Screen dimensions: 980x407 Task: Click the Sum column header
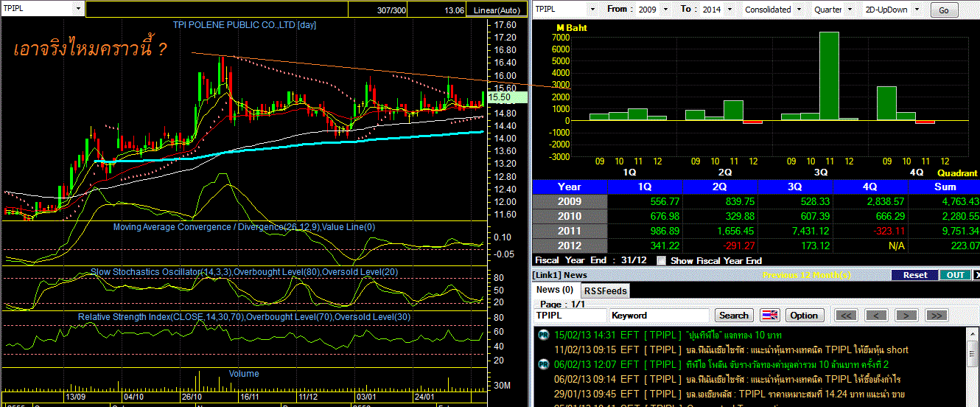coord(945,187)
